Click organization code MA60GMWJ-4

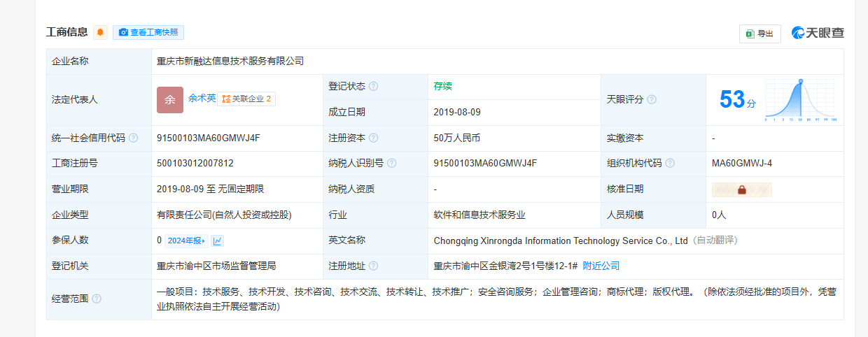coord(742,164)
